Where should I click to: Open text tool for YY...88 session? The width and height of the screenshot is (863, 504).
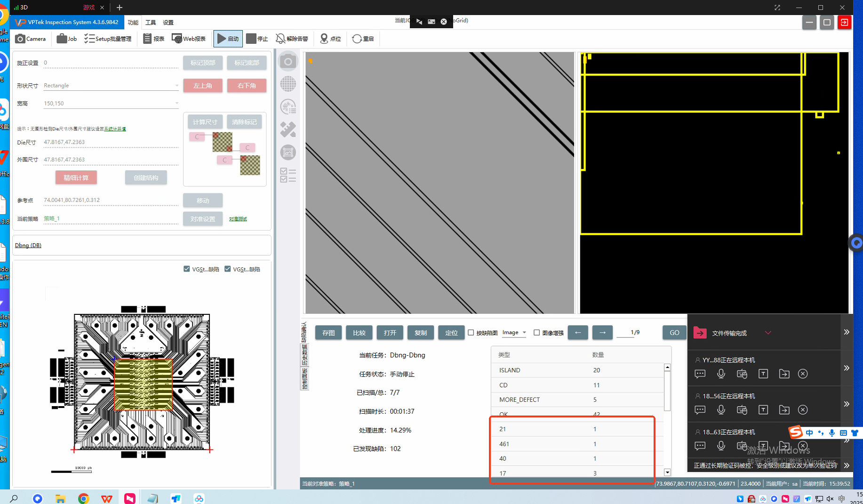(x=763, y=374)
